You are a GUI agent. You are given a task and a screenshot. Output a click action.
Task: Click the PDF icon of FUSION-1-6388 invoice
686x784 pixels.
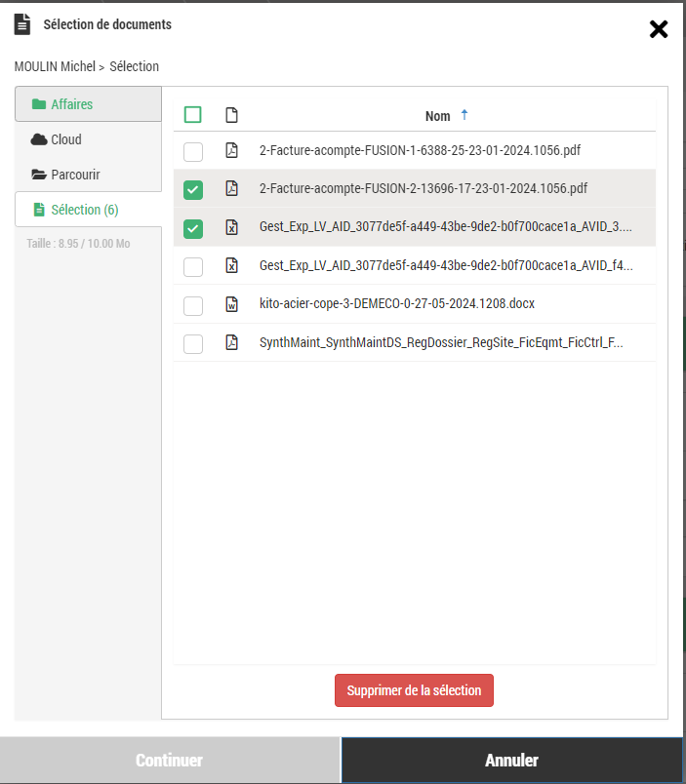[231, 151]
